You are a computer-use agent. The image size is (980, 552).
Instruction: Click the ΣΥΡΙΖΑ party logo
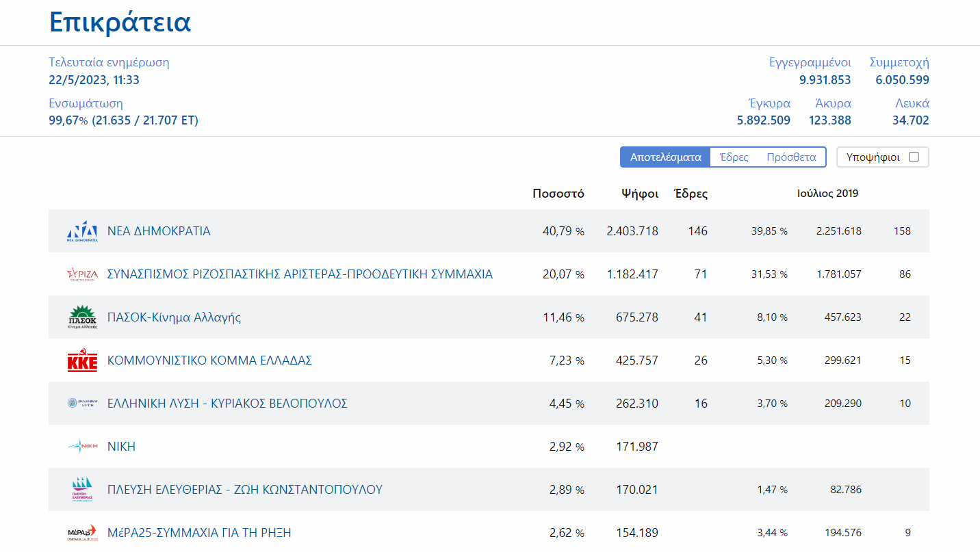(x=82, y=274)
